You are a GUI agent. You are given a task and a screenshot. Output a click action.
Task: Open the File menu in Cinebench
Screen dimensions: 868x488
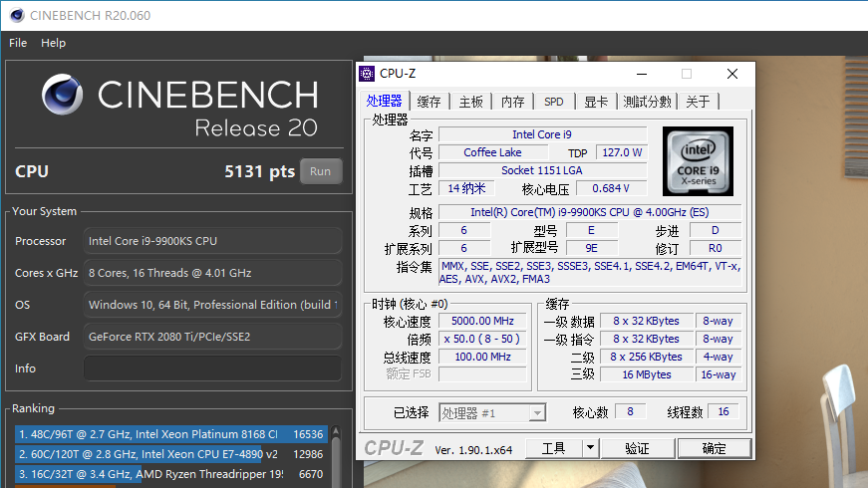pyautogui.click(x=18, y=43)
